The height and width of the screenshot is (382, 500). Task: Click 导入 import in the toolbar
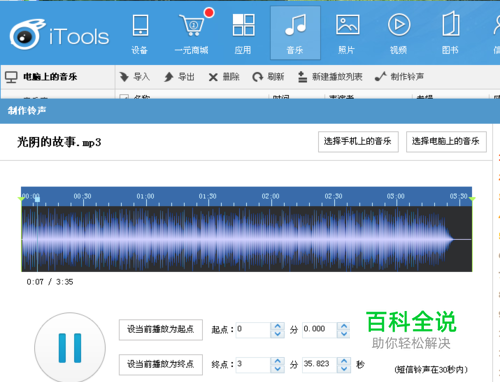point(135,77)
